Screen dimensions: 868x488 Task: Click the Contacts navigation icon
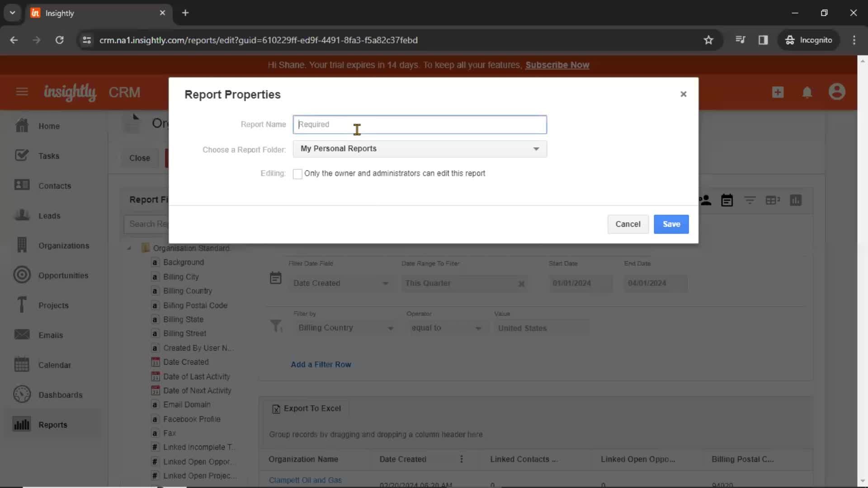tap(21, 185)
